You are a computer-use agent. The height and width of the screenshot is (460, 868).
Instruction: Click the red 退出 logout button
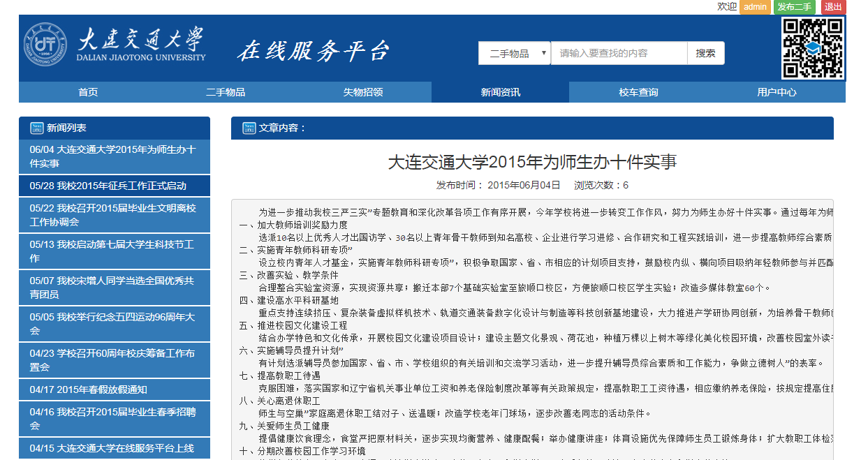click(833, 7)
